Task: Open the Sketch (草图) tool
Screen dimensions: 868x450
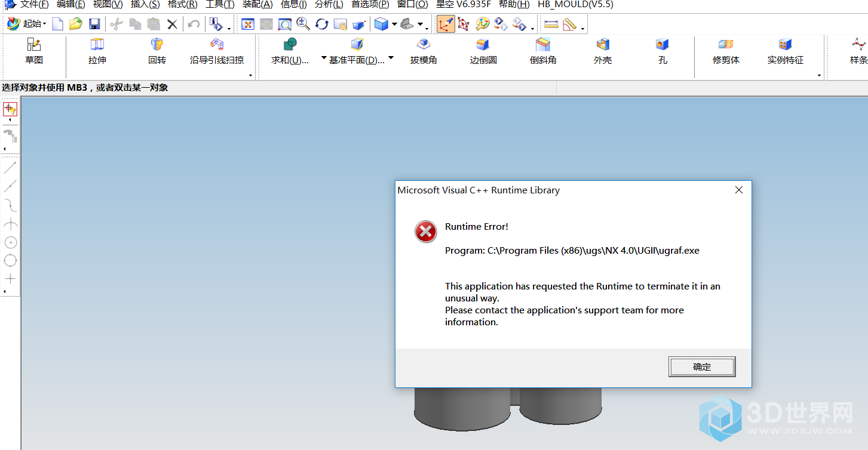Action: click(x=34, y=51)
